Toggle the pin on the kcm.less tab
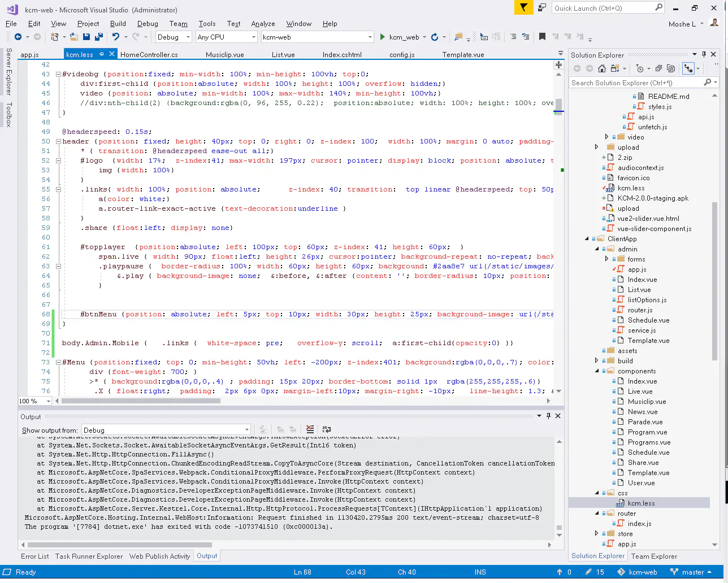Image resolution: width=728 pixels, height=583 pixels. click(102, 55)
